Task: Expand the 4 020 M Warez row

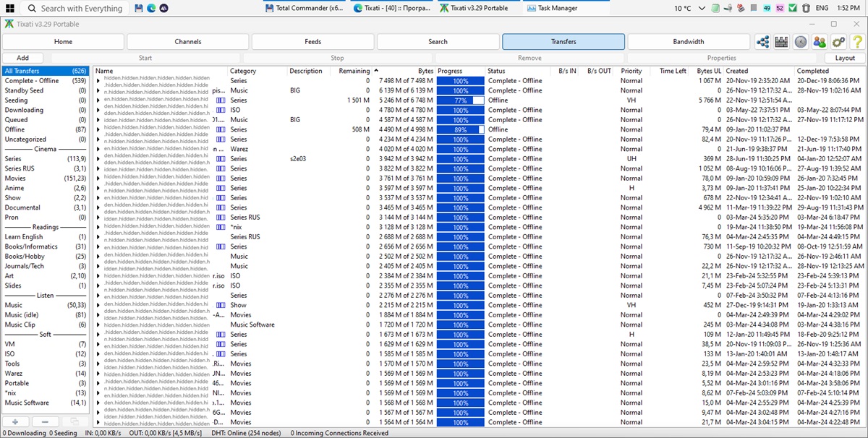Action: 98,149
